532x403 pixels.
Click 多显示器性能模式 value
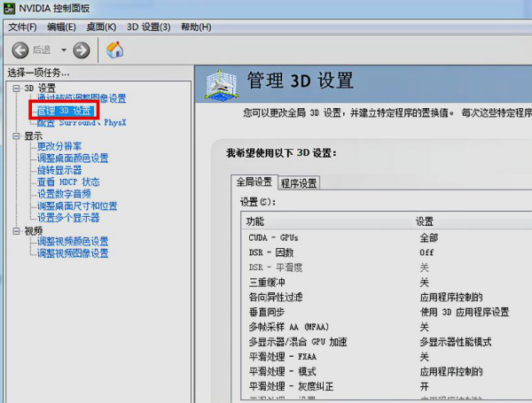pos(456,342)
